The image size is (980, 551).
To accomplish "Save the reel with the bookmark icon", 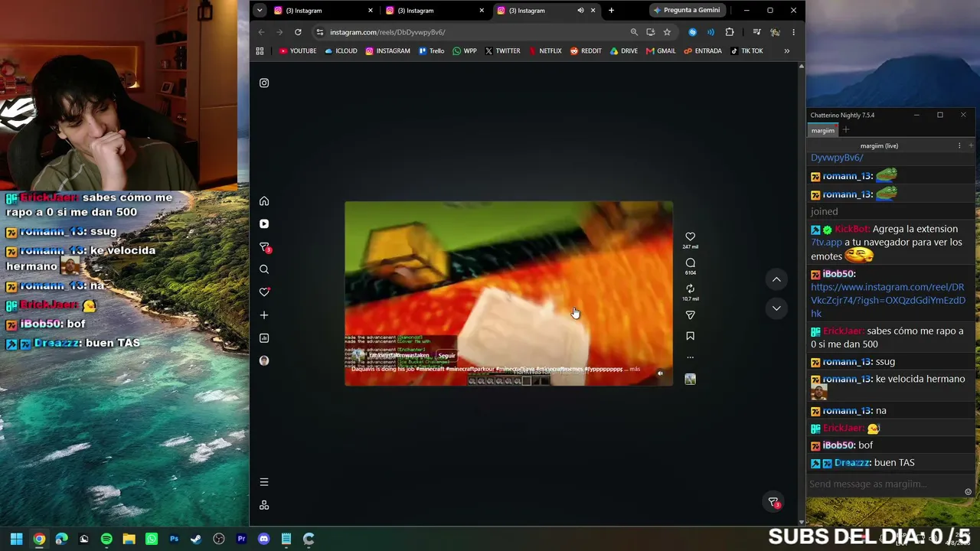I will tap(690, 336).
